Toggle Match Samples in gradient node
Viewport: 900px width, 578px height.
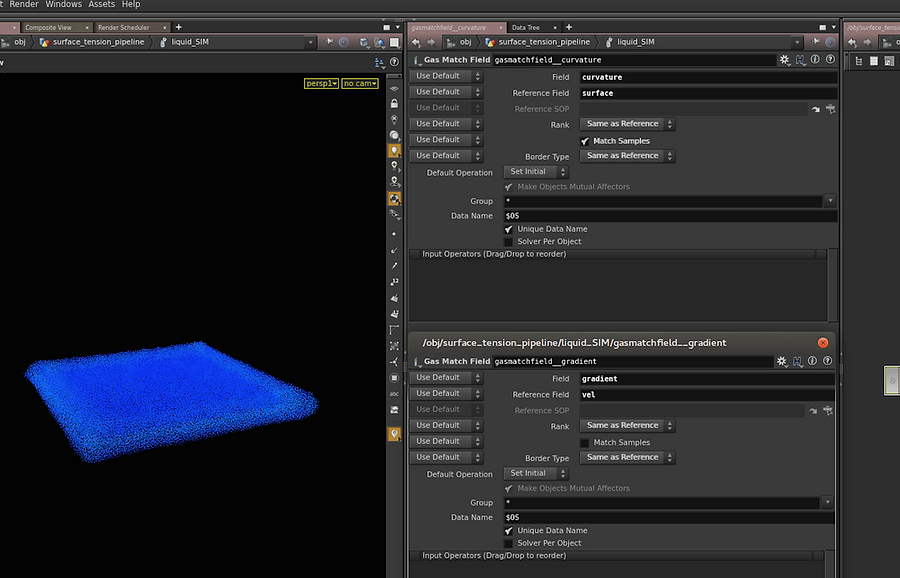[585, 443]
